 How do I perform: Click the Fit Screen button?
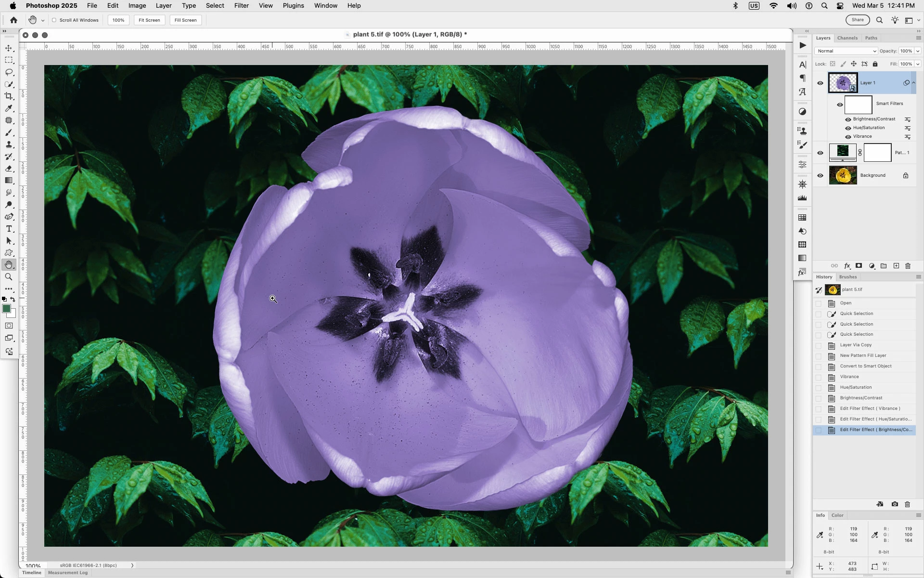[149, 20]
